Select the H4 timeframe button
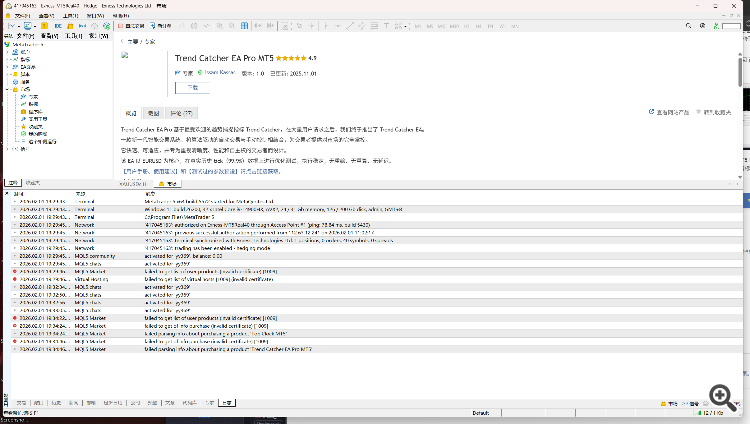This screenshot has height=424, width=750. [478, 26]
